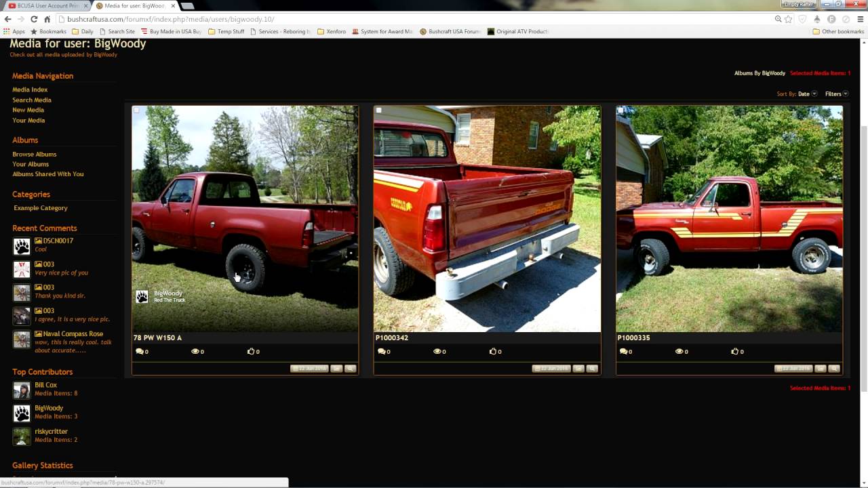Open the P1000342 title link
The width and height of the screenshot is (868, 488).
tap(392, 338)
